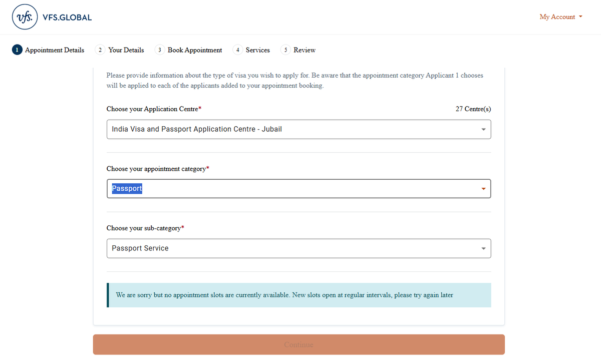The height and width of the screenshot is (364, 601).
Task: Go to Appointment Details step
Action: click(x=48, y=50)
